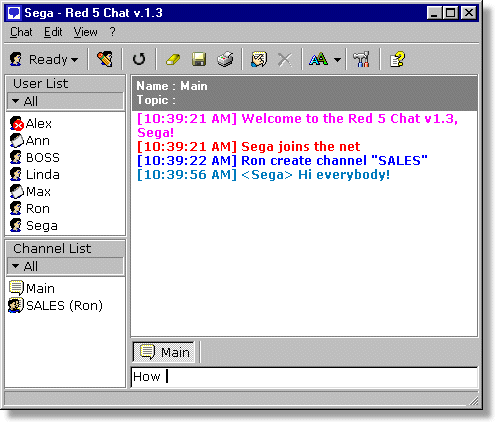
Task: Click the help question mark toolbar icon
Action: click(x=397, y=60)
